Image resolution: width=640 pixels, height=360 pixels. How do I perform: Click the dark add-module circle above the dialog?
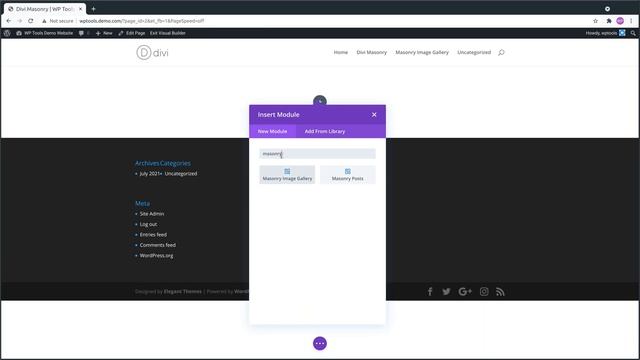tap(320, 100)
